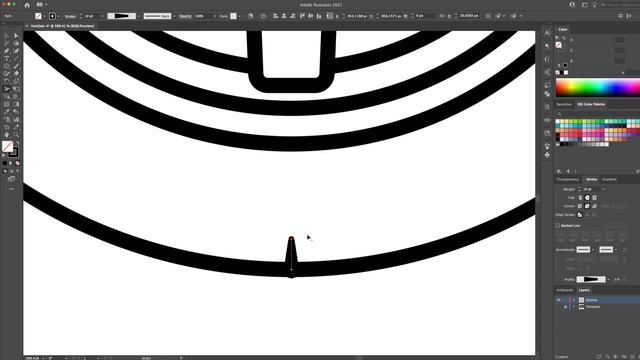This screenshot has width=640, height=360.
Task: Click the top bar search field
Action: [x=620, y=5]
